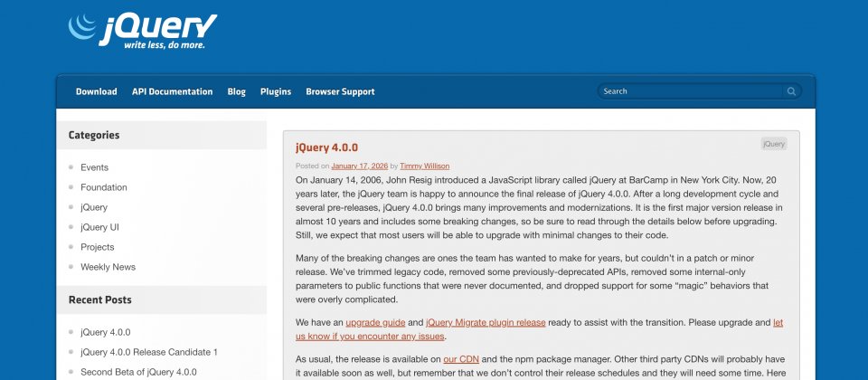Open the Foundation category
The height and width of the screenshot is (380, 868).
coord(103,187)
